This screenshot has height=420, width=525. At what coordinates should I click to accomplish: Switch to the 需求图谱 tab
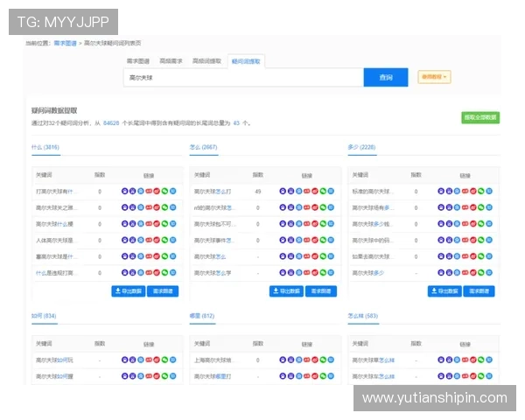click(138, 61)
